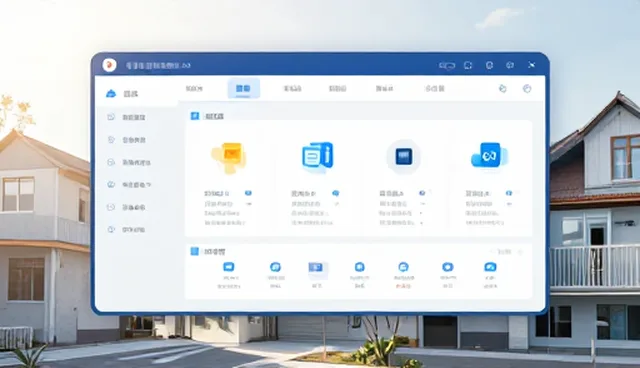Click the blue badge beside the envelope card title
Image resolution: width=640 pixels, height=368 pixels.
248,193
